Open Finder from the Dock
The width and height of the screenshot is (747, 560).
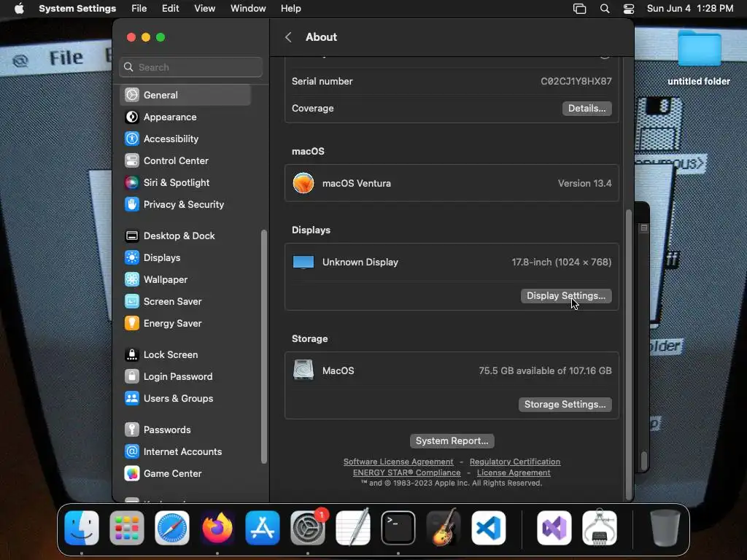[82, 528]
